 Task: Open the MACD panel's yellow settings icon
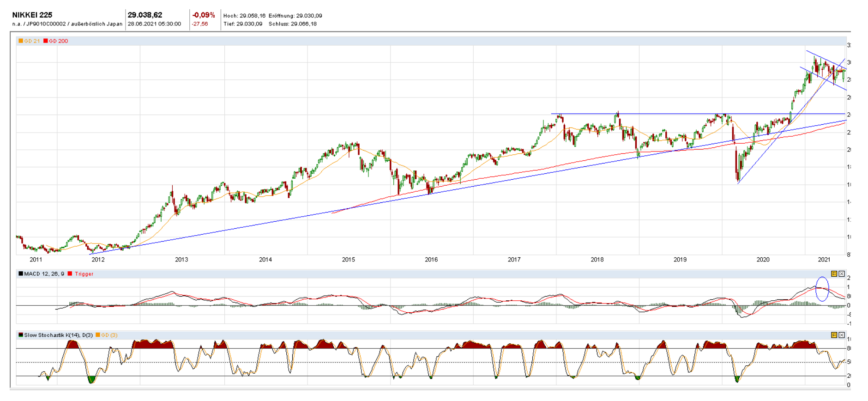coord(834,274)
